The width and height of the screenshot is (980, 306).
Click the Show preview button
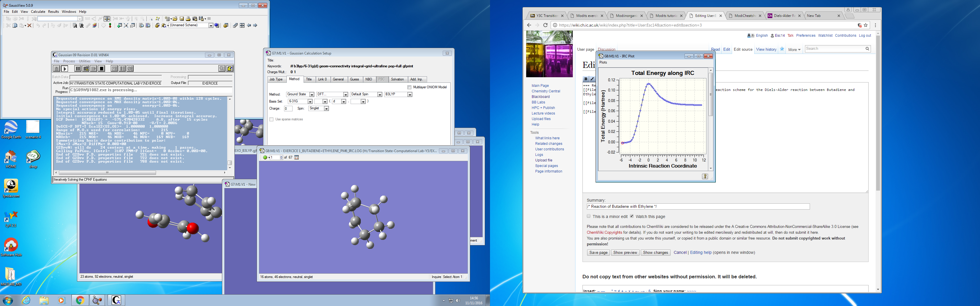point(625,253)
